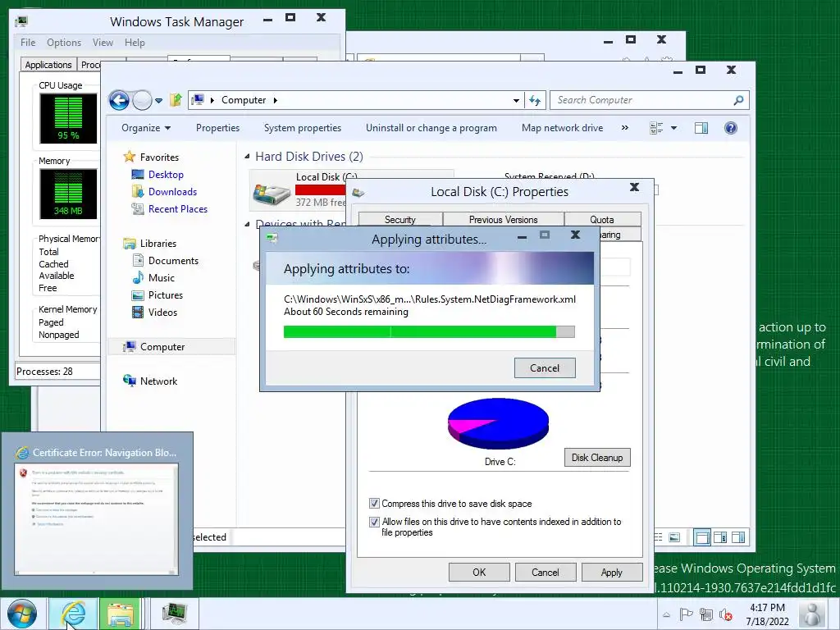840x630 pixels.
Task: Click the Task Manager taskbar icon
Action: [175, 614]
